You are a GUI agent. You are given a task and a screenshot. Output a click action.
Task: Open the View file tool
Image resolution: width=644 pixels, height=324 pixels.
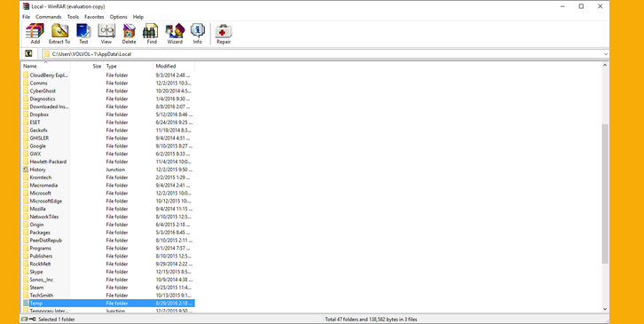pyautogui.click(x=106, y=31)
